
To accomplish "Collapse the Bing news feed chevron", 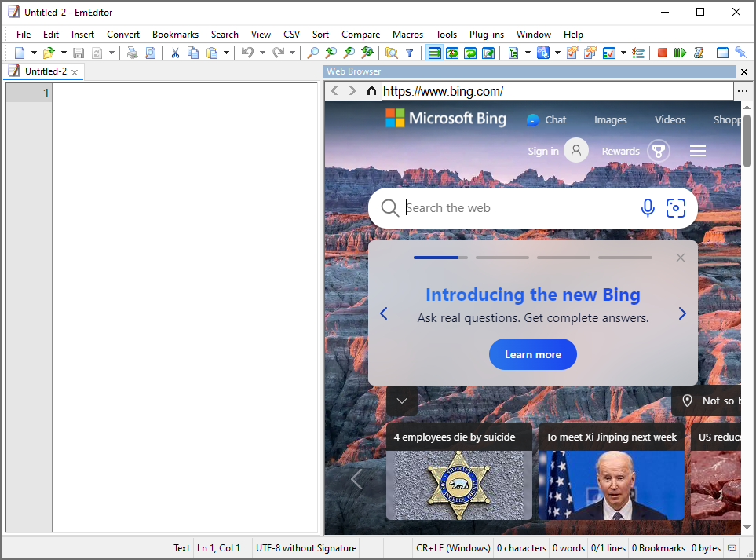I will pyautogui.click(x=402, y=401).
